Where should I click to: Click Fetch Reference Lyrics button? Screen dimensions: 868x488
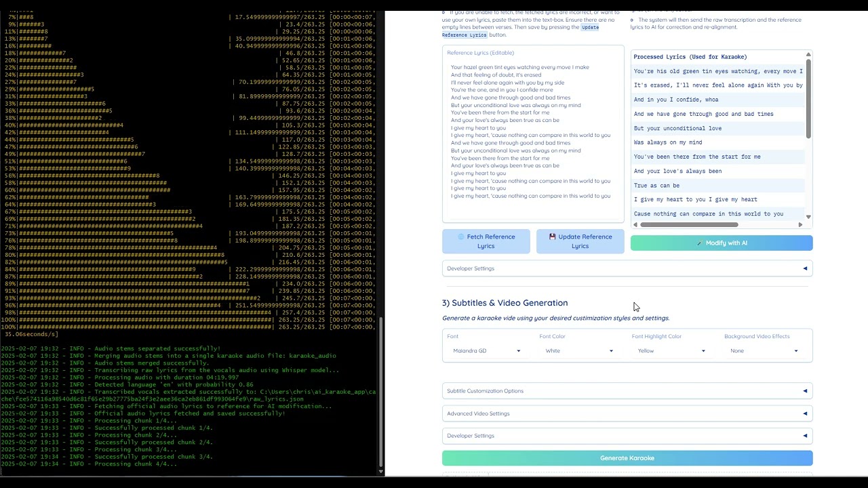[486, 241]
